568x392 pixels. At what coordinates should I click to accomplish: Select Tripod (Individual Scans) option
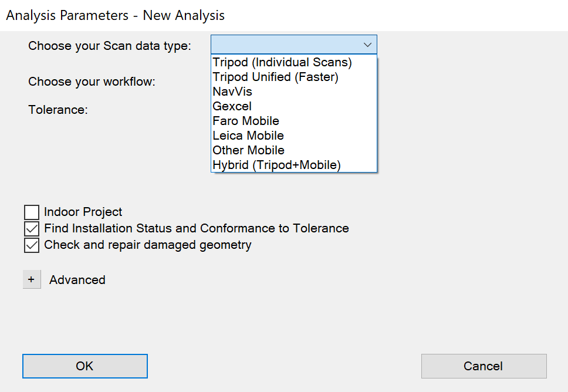click(x=282, y=62)
